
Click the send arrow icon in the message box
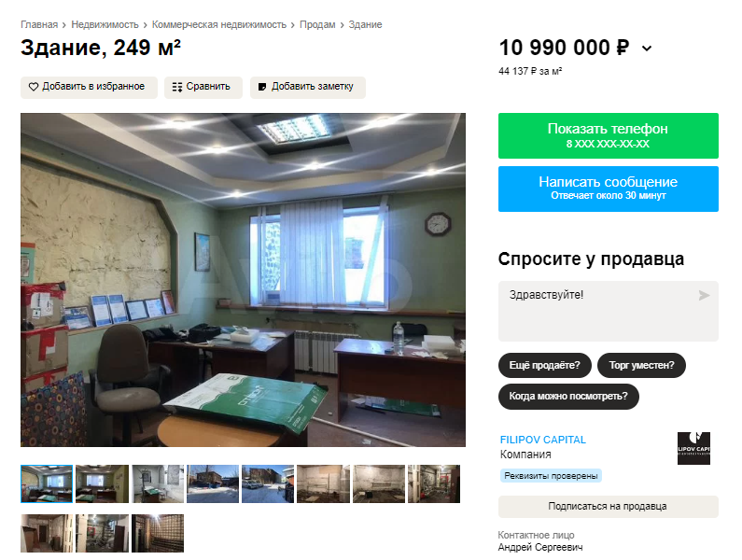click(704, 295)
